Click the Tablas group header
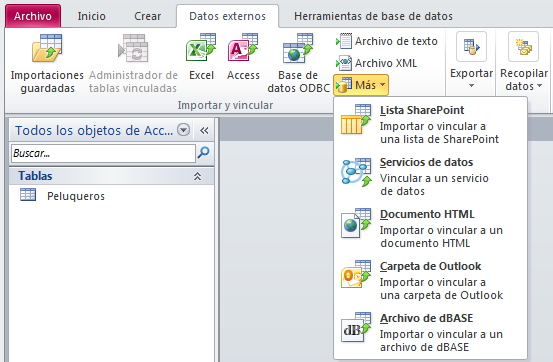553x362 pixels. pyautogui.click(x=111, y=176)
